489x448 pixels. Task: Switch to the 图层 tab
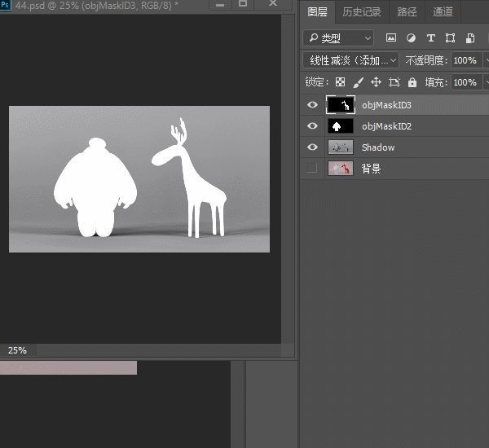point(317,12)
